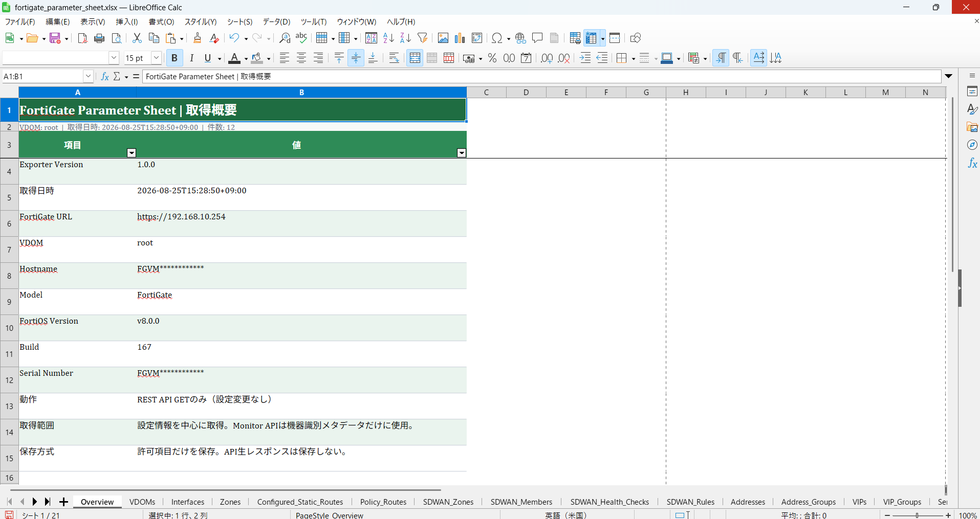Open the Function Wizard
Image resolution: width=980 pixels, height=519 pixels.
105,77
